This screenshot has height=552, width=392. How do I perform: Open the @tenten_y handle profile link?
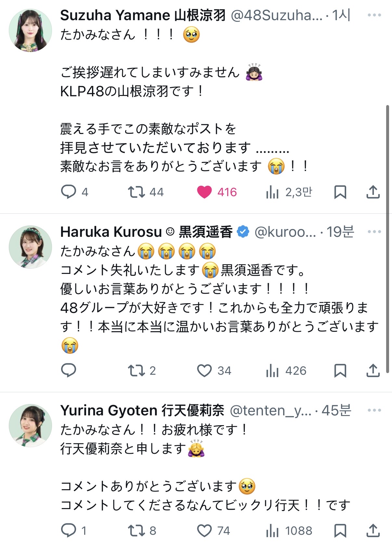(270, 411)
